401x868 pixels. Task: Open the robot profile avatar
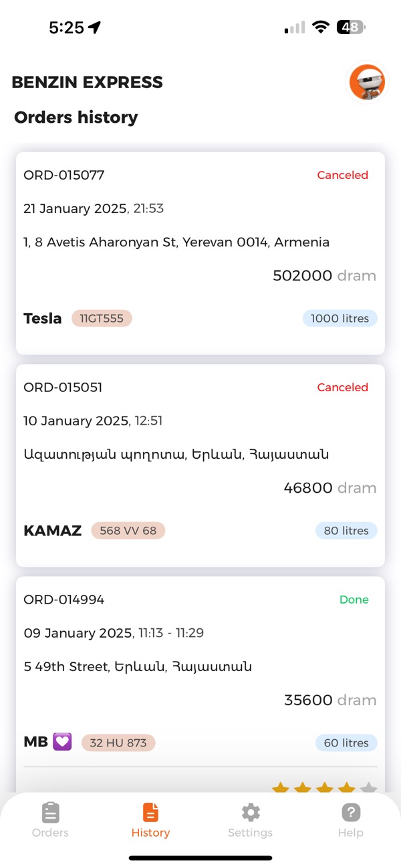367,82
